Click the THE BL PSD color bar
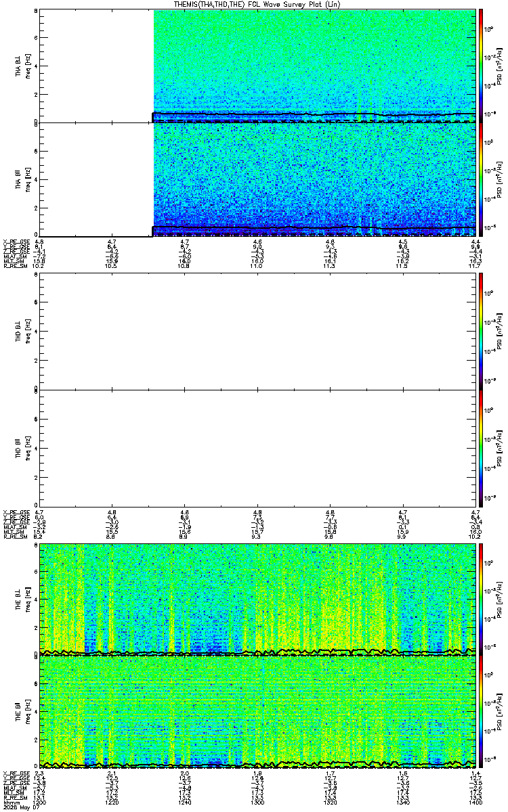 pyautogui.click(x=482, y=599)
